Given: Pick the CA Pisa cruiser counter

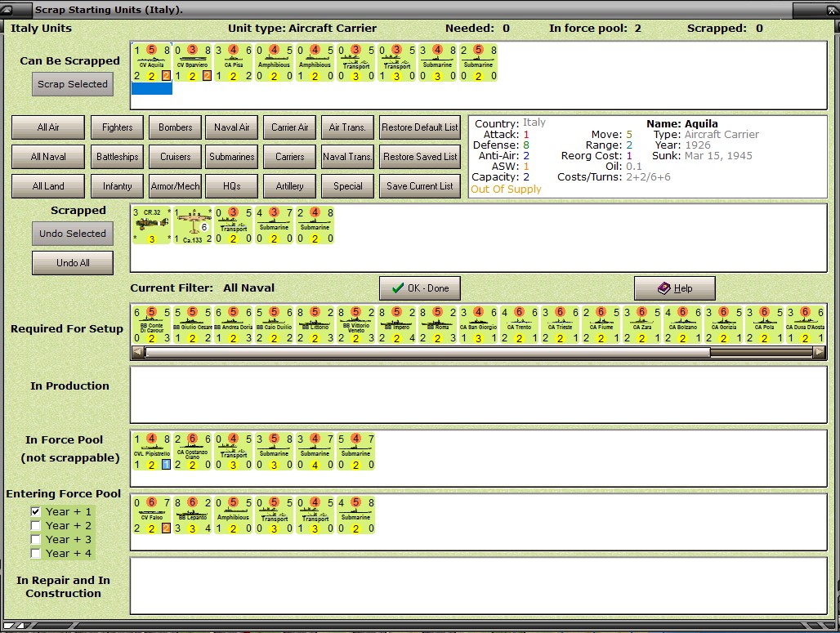Looking at the screenshot, I should point(234,63).
